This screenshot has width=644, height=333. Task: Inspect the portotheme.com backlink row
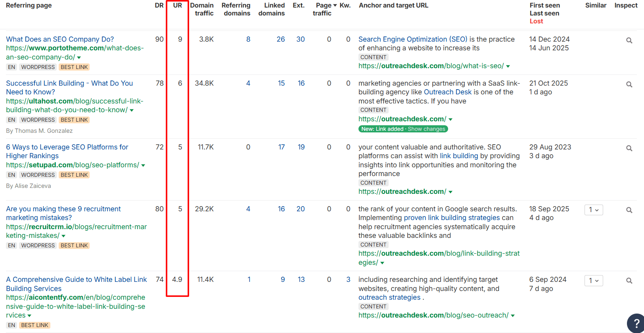click(x=629, y=40)
